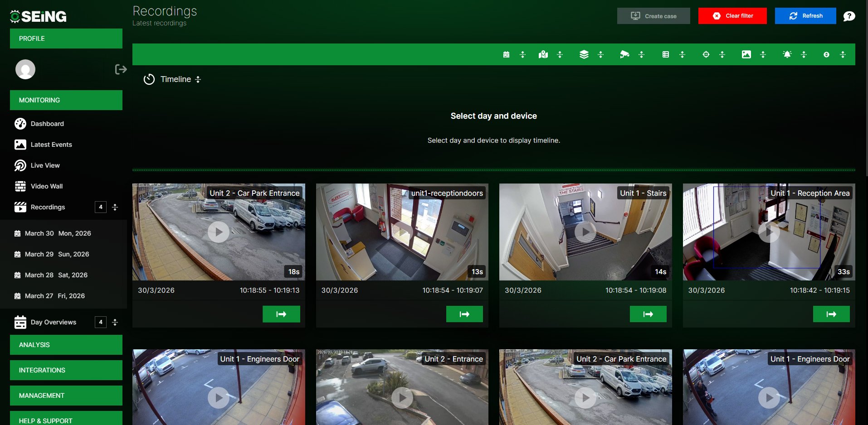Open the ANALYSIS section

[66, 345]
